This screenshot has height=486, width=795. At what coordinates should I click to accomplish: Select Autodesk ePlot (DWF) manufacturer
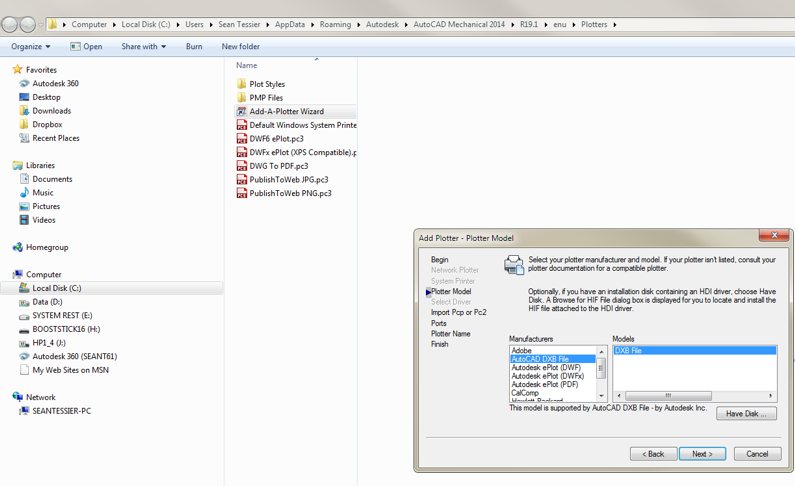tap(546, 368)
